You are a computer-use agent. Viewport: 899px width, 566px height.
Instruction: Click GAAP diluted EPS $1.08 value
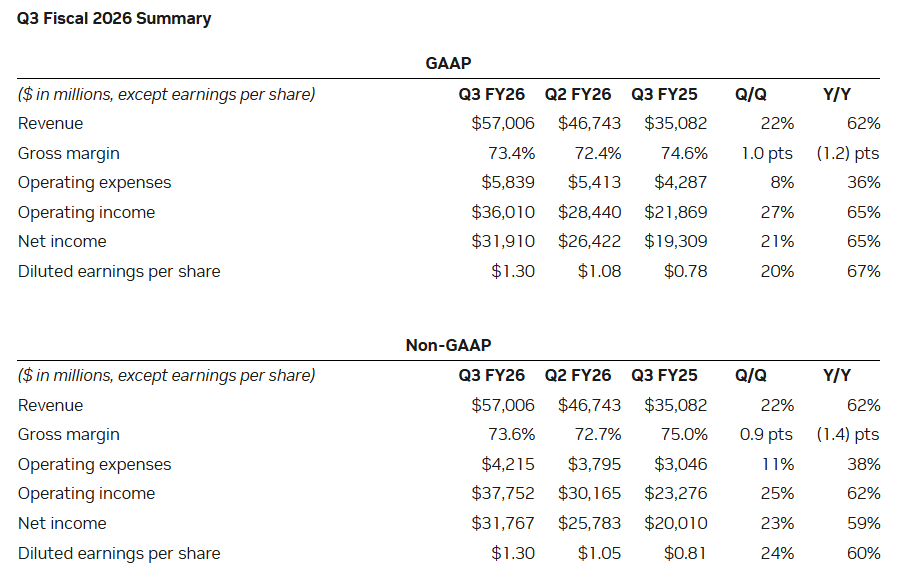tap(599, 271)
